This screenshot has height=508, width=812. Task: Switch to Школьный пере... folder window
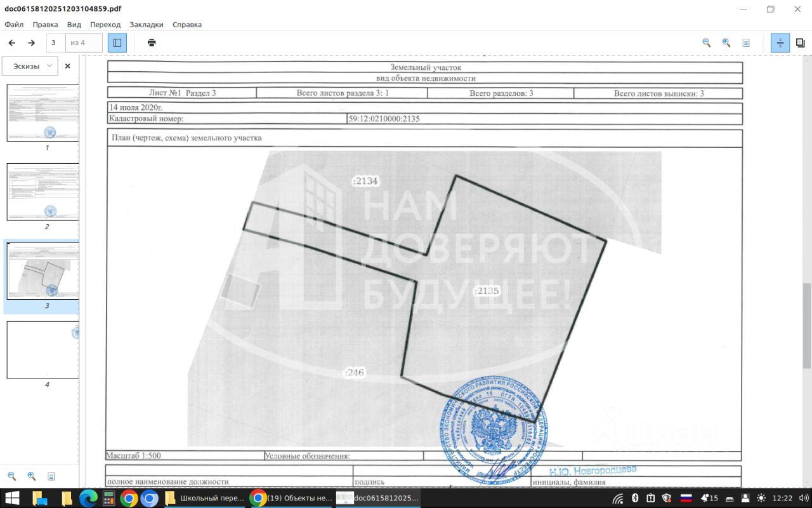(x=204, y=498)
